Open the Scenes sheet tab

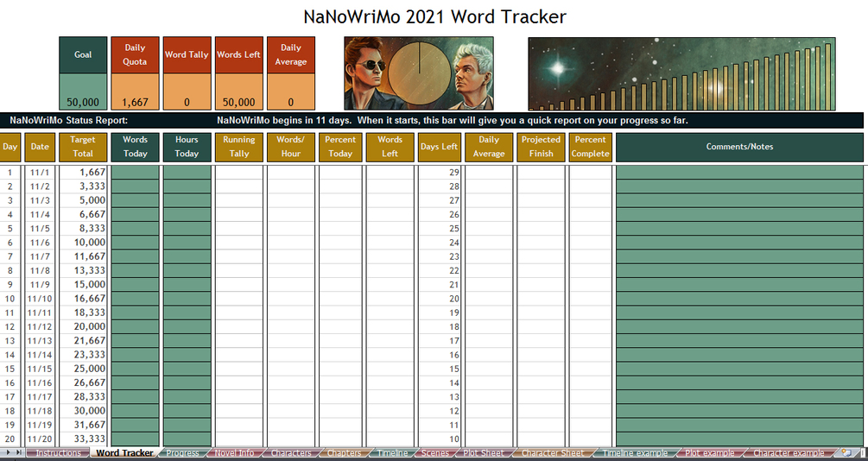(x=435, y=452)
